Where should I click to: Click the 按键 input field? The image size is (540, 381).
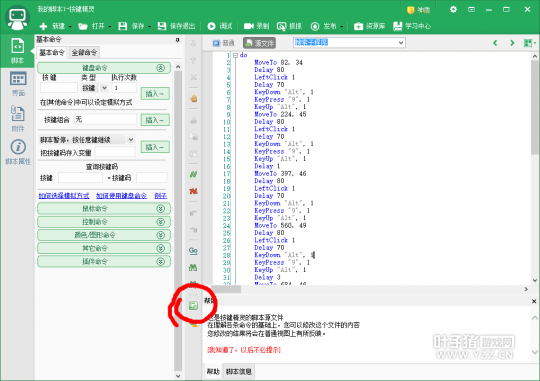59,88
